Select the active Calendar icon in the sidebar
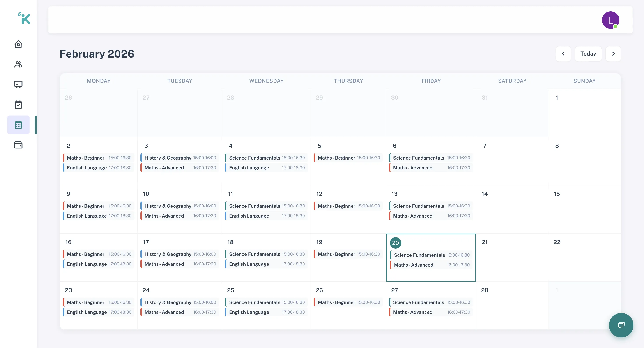 pos(18,125)
